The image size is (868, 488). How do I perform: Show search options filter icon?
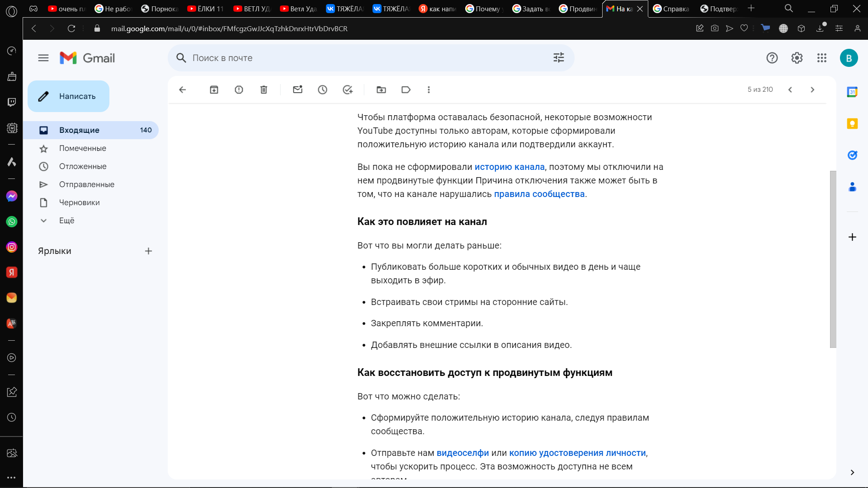coord(559,58)
